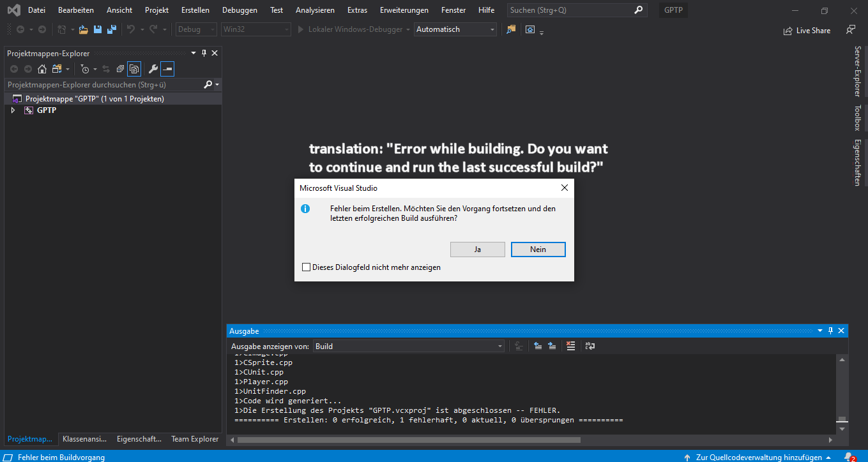Viewport: 868px width, 462px height.
Task: Click the New Project toolbar icon
Action: click(62, 29)
